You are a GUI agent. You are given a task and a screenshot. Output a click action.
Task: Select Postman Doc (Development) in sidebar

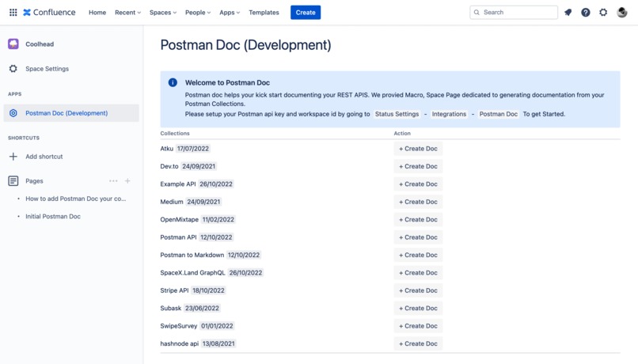71,113
